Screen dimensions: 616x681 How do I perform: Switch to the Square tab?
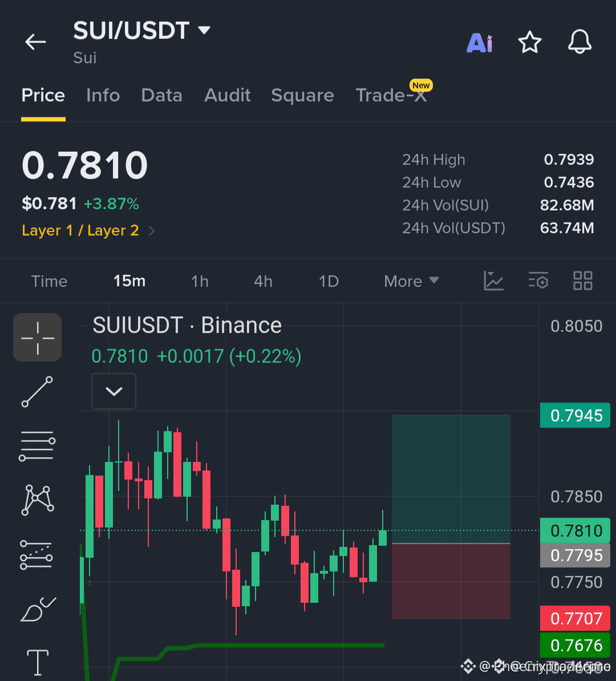tap(302, 95)
